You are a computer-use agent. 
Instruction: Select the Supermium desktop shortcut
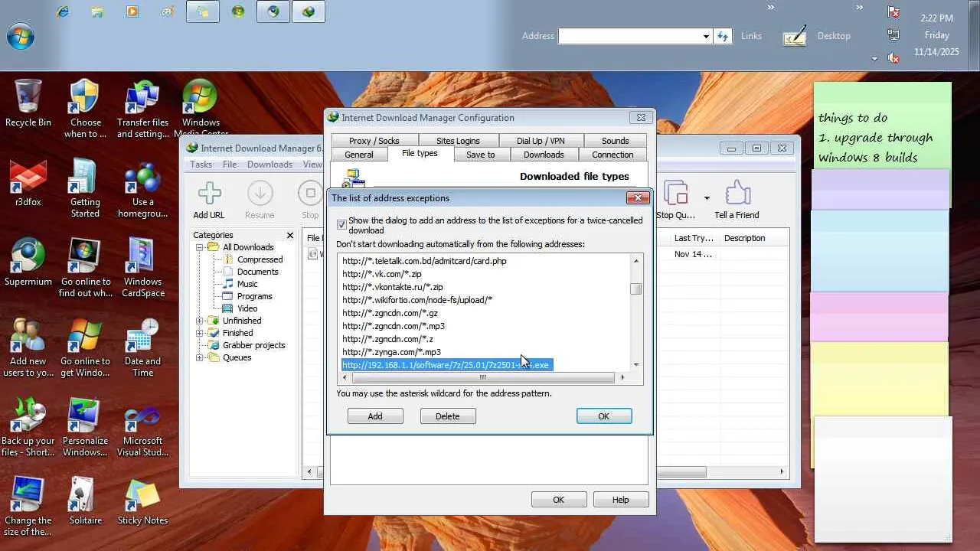coord(28,262)
